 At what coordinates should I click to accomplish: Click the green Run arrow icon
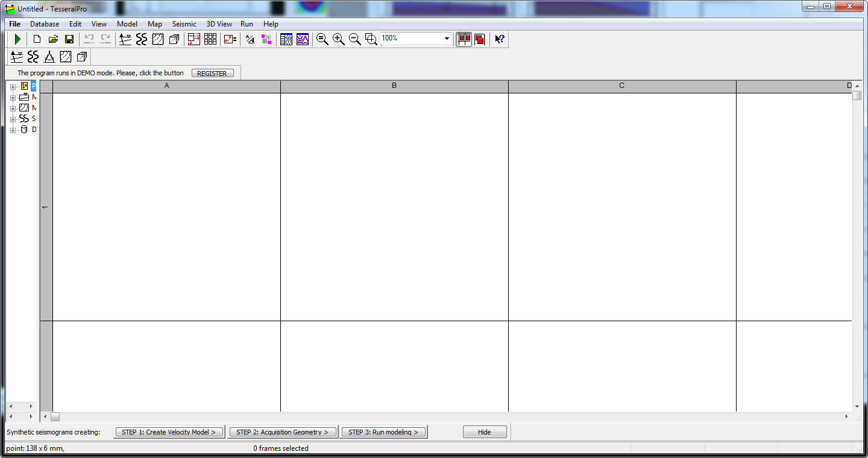[x=18, y=39]
